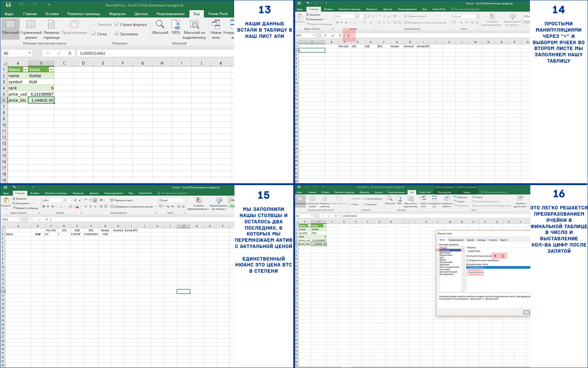
Task: Switch to Выравнивание tab in Формат ячеек dialog
Action: coord(456,240)
